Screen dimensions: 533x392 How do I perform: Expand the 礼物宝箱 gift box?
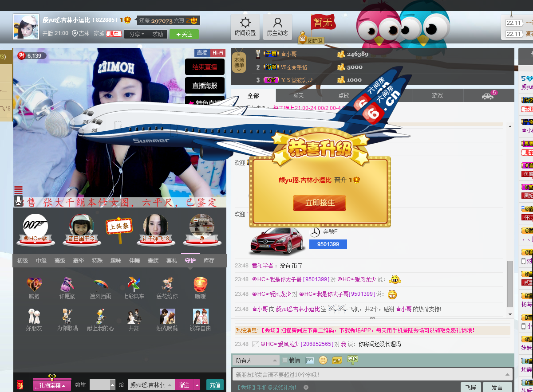(x=52, y=385)
